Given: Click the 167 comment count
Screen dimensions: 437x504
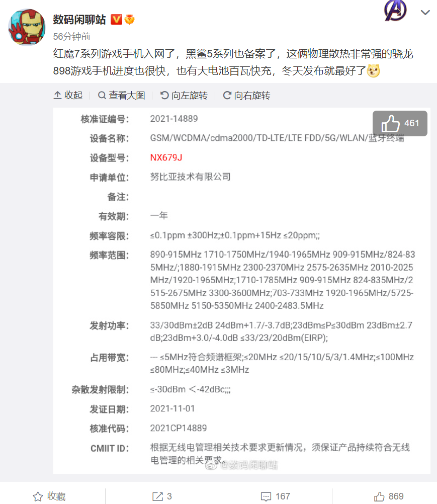Looking at the screenshot, I should 283,496.
